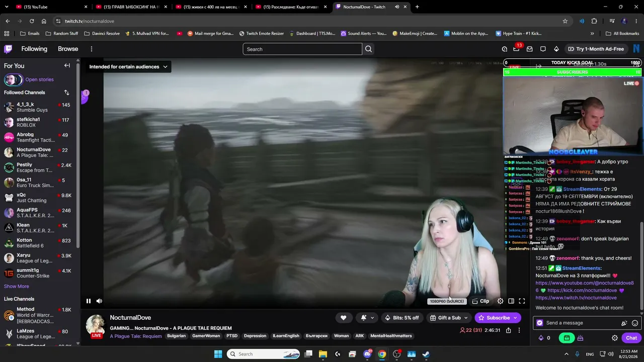Open the Gift a Sub dropdown
The image size is (644, 362).
449,318
